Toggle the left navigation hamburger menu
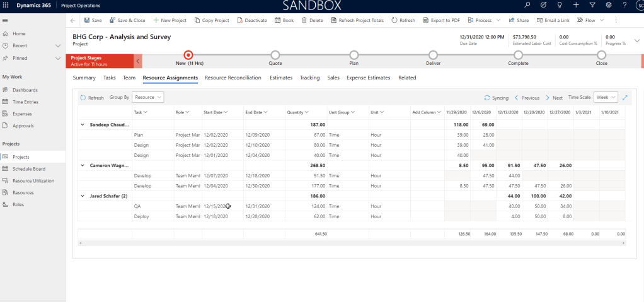 pos(6,20)
